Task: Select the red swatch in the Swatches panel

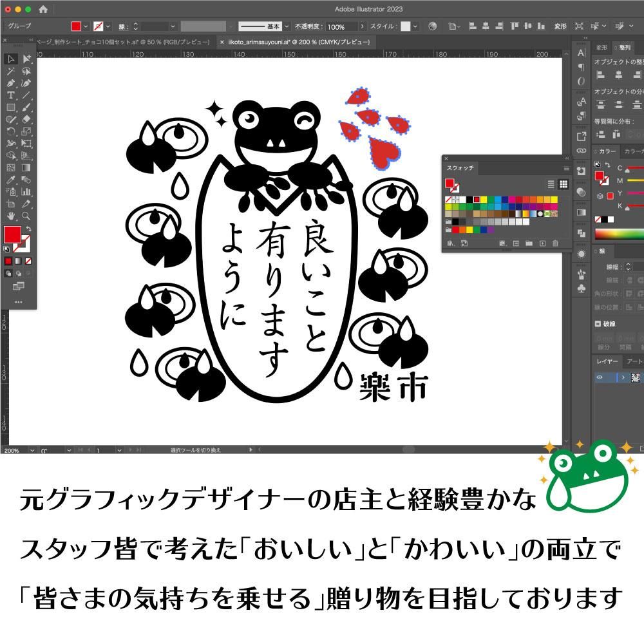Action: pos(476,199)
